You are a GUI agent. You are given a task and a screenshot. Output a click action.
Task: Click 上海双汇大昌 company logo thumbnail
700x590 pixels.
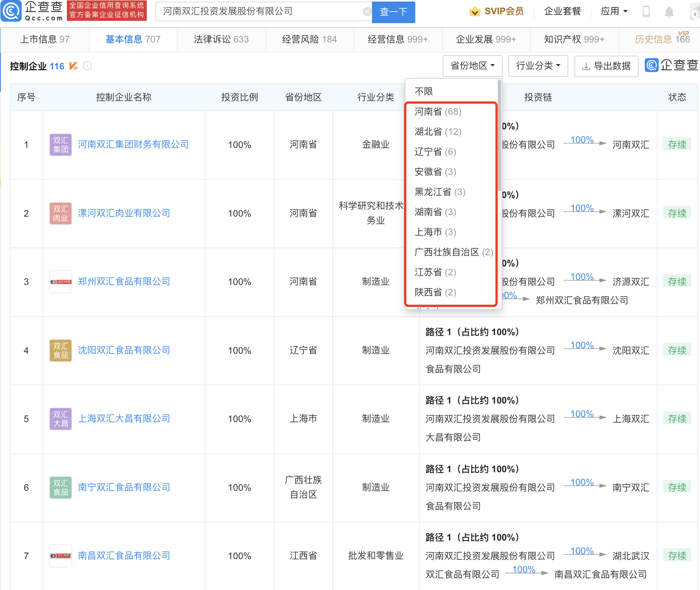click(61, 419)
